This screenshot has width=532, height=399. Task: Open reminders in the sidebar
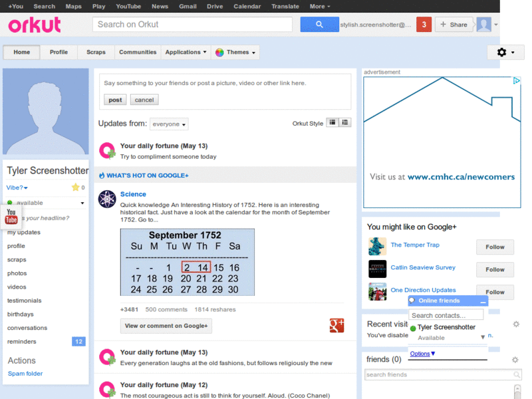click(x=22, y=342)
